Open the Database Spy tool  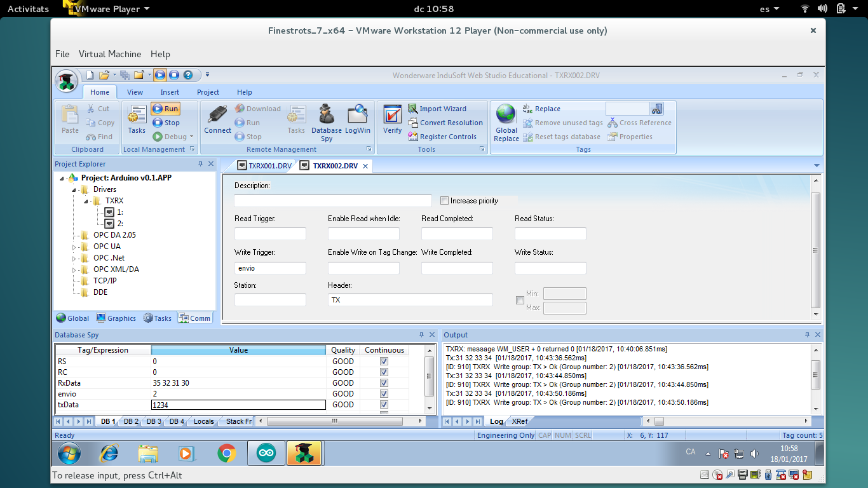[327, 122]
